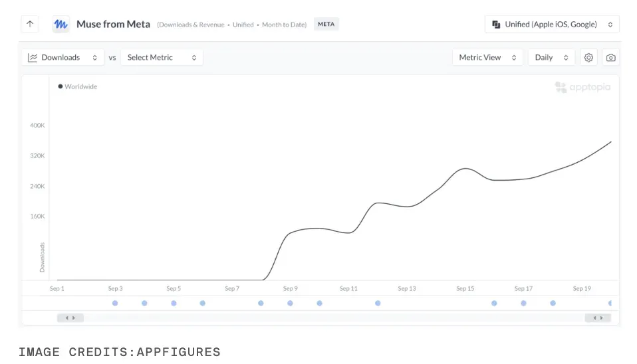Take chart snapshot with camera icon
The image size is (637, 364).
coord(610,58)
